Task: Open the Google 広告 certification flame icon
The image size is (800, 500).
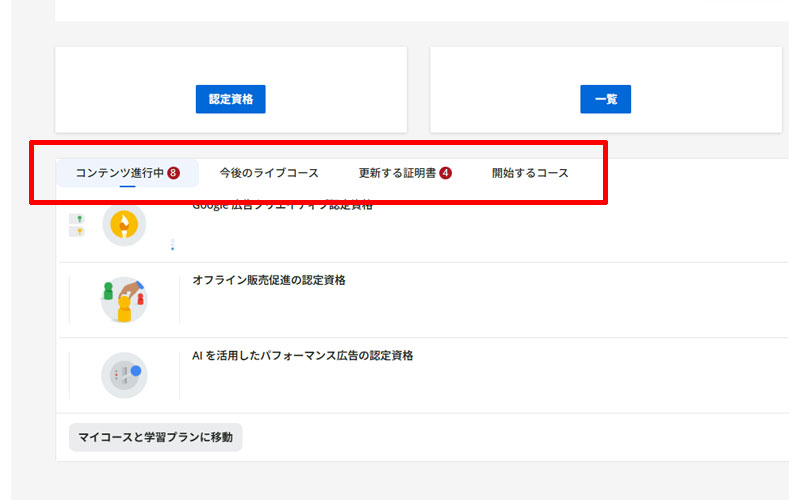Action: pyautogui.click(x=124, y=224)
